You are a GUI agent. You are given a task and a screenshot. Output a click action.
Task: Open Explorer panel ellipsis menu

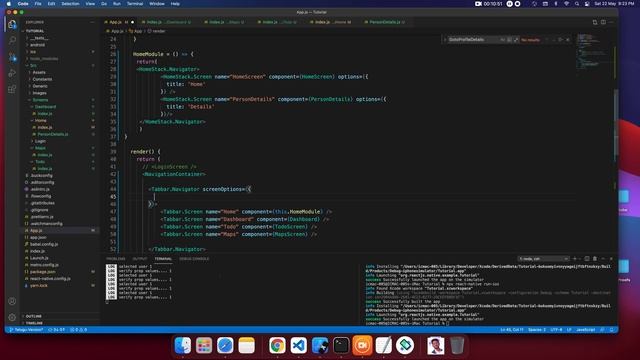point(92,22)
